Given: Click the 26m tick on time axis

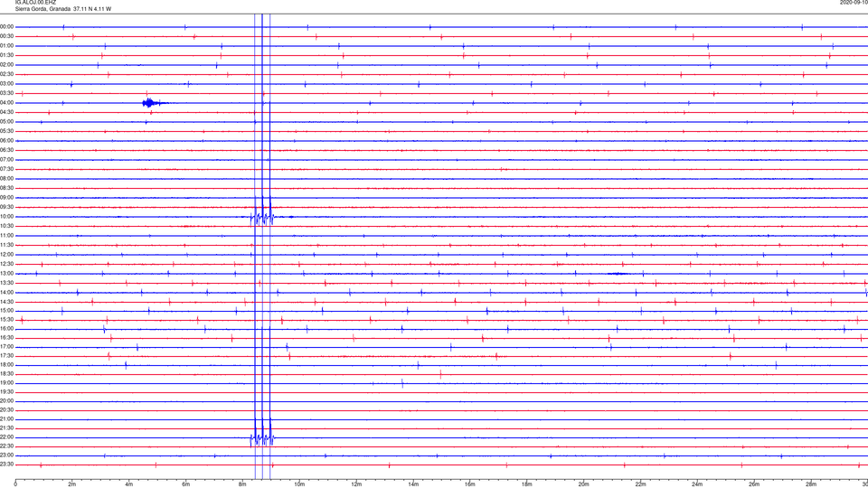Looking at the screenshot, I should 754,484.
